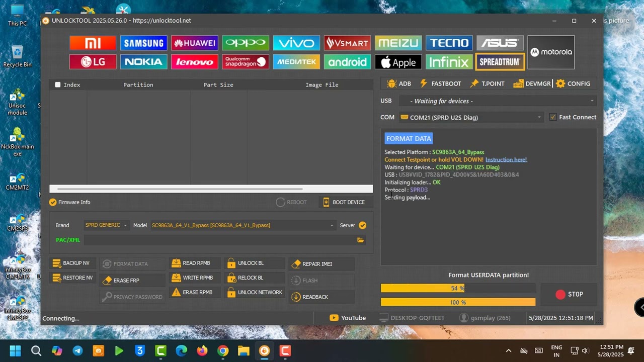This screenshot has width=644, height=362.
Task: Open the CONFIG tab
Action: coord(573,83)
